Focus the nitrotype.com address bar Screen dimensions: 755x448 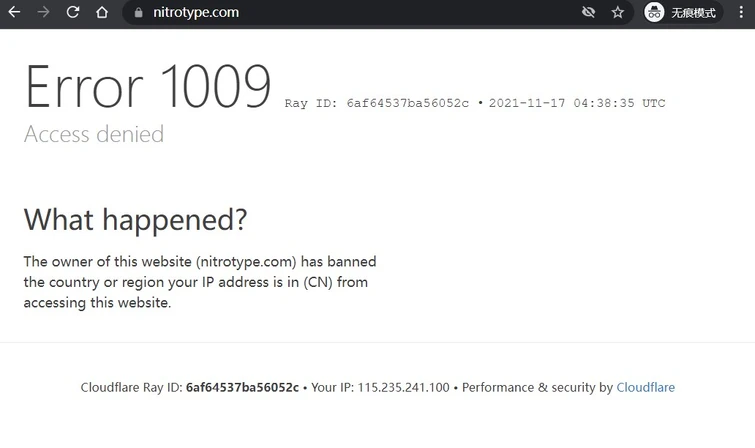click(300, 13)
